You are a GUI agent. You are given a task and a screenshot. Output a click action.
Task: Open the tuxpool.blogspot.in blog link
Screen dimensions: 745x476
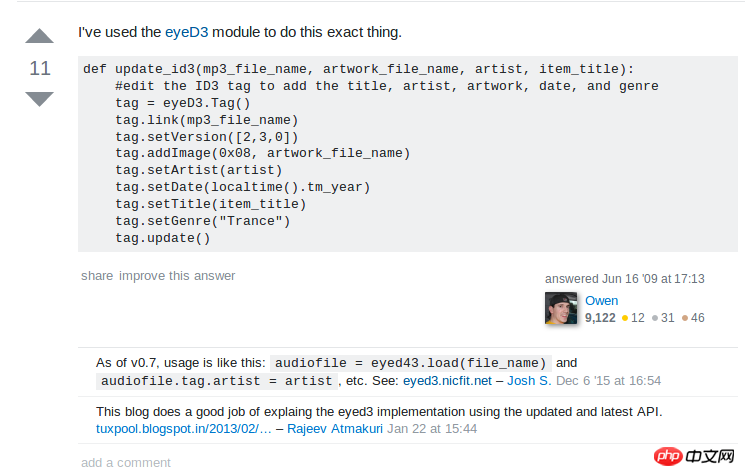tap(183, 428)
